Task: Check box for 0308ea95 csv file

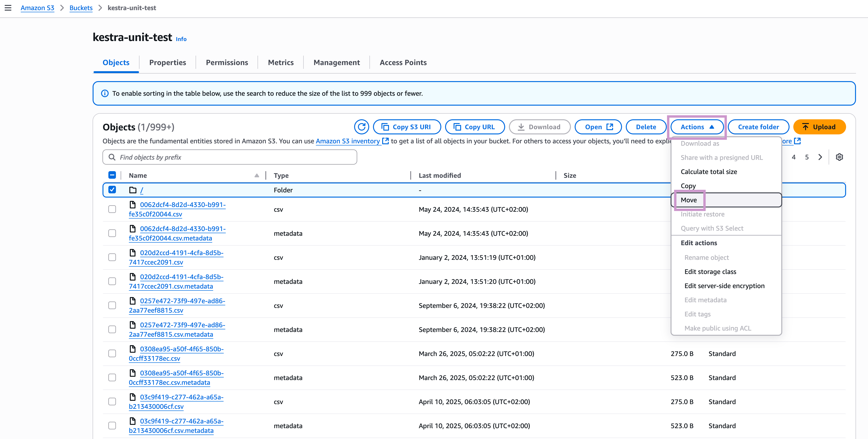Action: point(112,353)
